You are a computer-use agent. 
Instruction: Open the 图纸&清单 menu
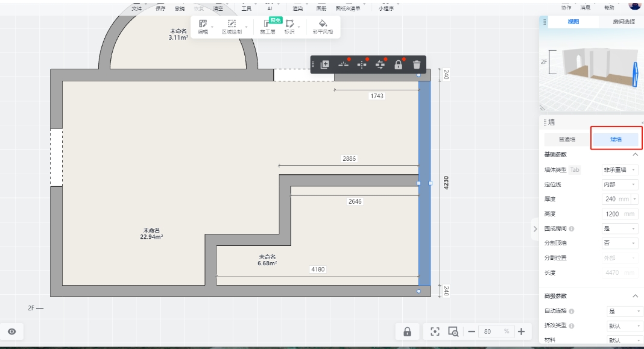[x=347, y=8]
